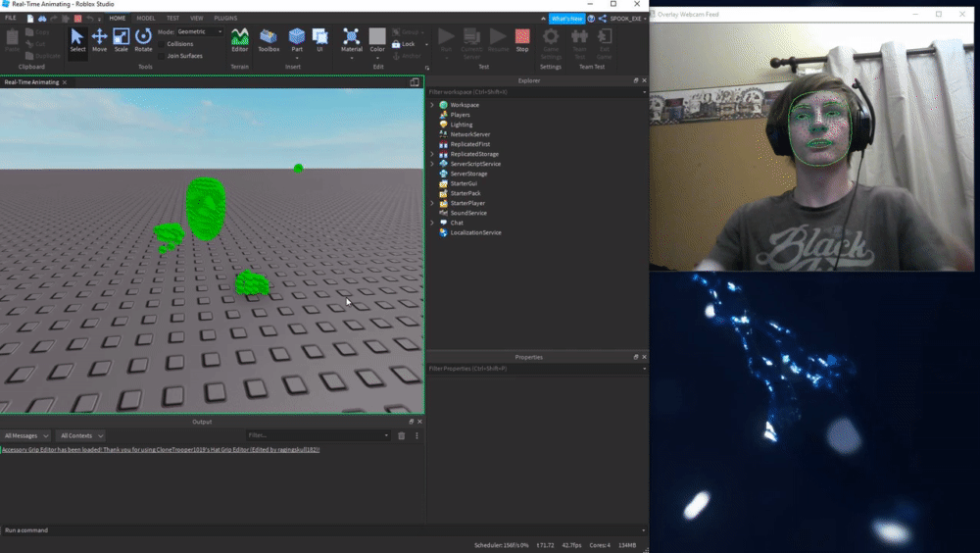The width and height of the screenshot is (980, 553).
Task: Open the Output filter dropdown arrow
Action: (386, 435)
